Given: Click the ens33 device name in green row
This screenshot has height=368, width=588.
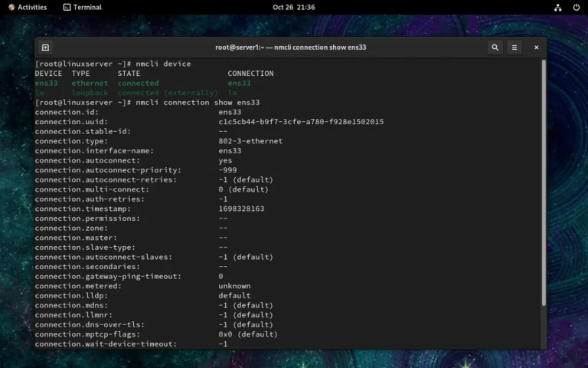Looking at the screenshot, I should tap(46, 83).
